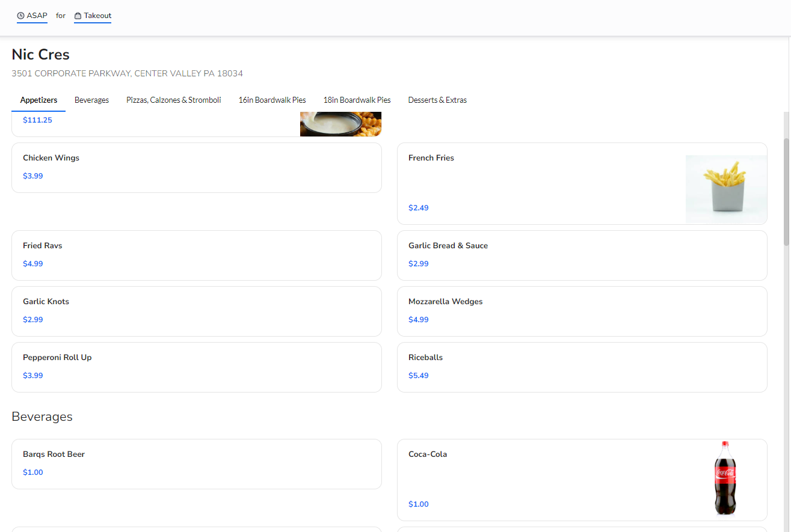Image resolution: width=791 pixels, height=532 pixels.
Task: Open the Barqs Root Beer item
Action: pos(196,463)
